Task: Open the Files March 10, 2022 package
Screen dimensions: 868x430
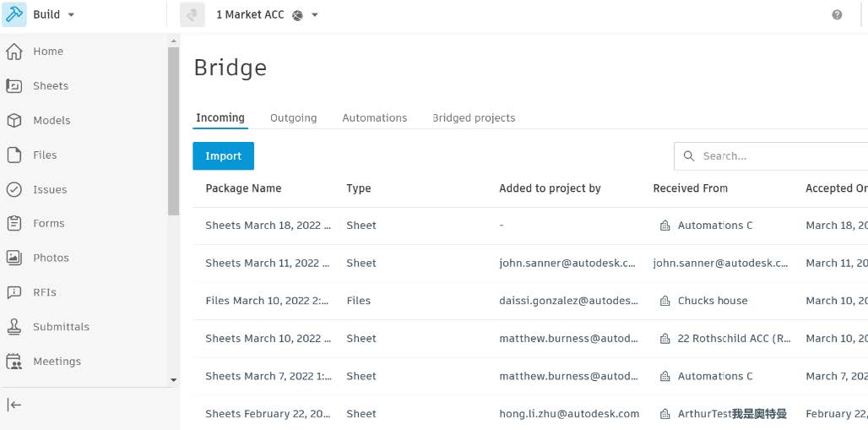Action: pyautogui.click(x=268, y=301)
